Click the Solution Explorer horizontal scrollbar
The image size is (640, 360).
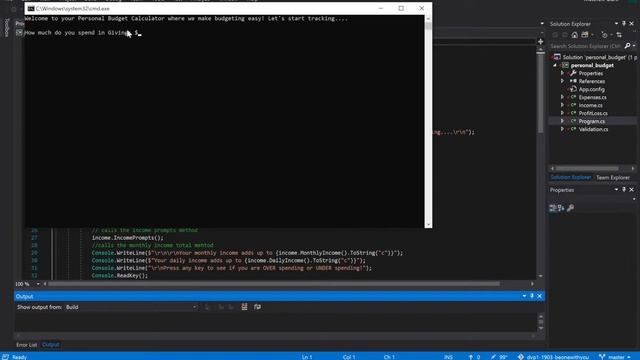[587, 168]
